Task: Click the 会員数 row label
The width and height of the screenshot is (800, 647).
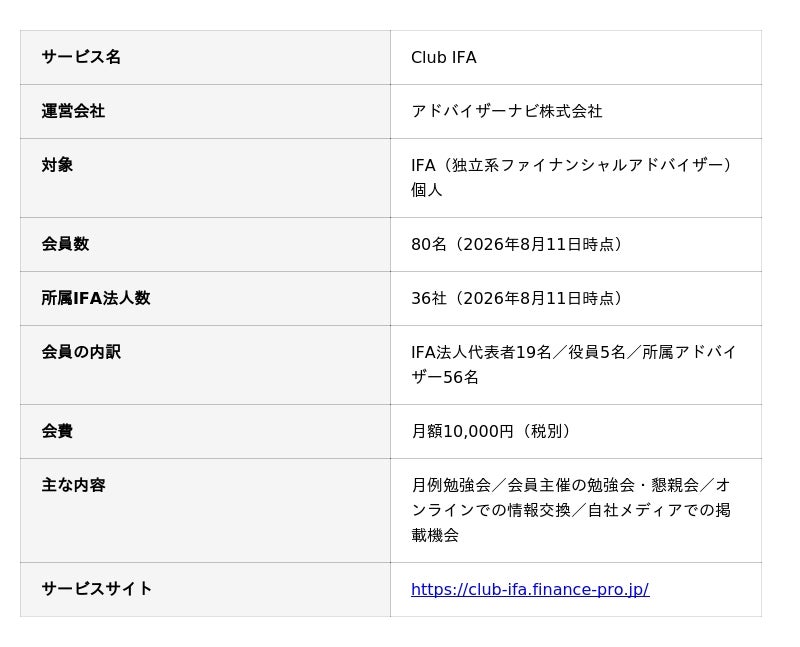Action: [65, 244]
